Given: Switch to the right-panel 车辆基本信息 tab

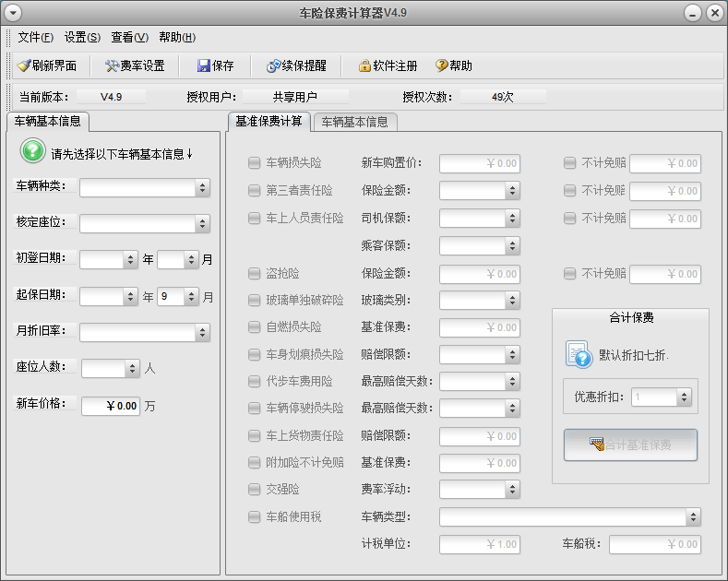Looking at the screenshot, I should [355, 122].
